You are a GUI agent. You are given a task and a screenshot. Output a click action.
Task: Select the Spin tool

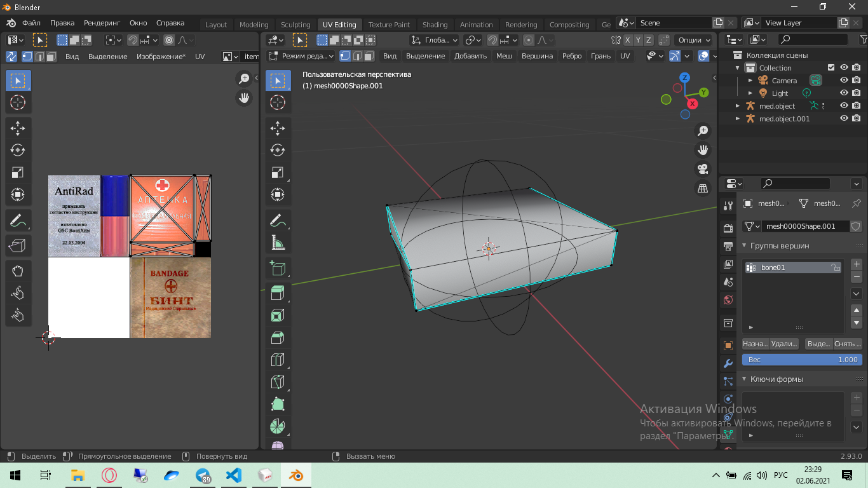(278, 426)
